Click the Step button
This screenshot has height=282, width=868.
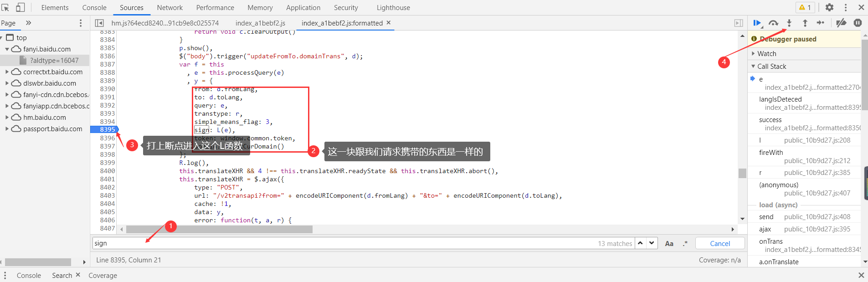(x=821, y=23)
